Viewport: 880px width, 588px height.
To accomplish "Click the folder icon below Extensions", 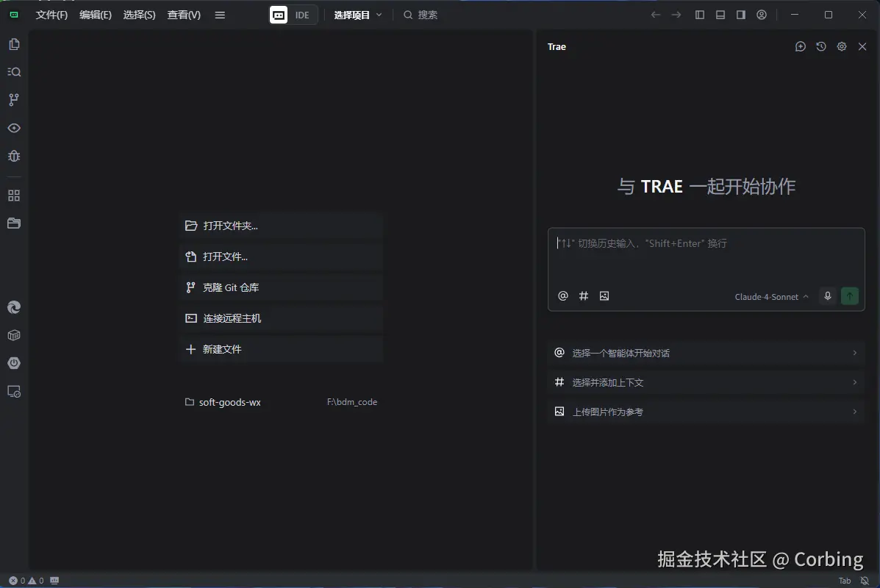I will pos(14,223).
